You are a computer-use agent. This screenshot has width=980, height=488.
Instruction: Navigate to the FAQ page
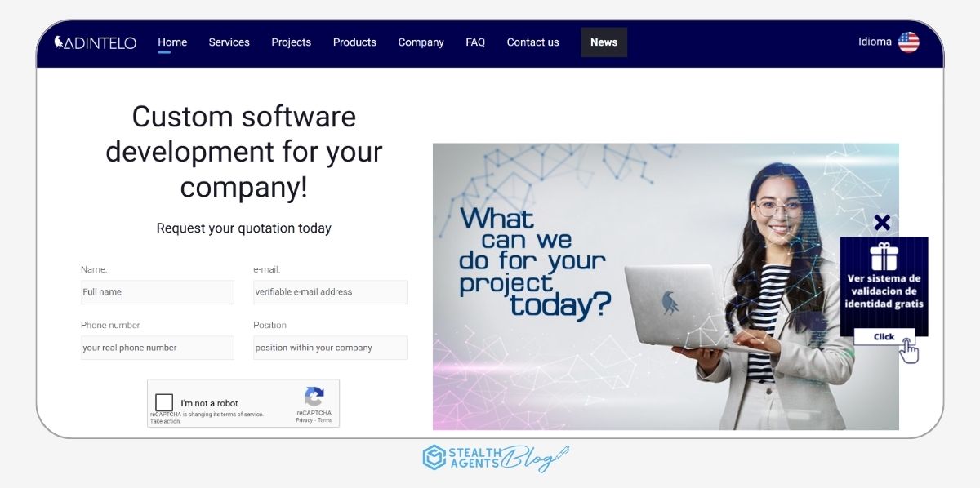coord(475,42)
